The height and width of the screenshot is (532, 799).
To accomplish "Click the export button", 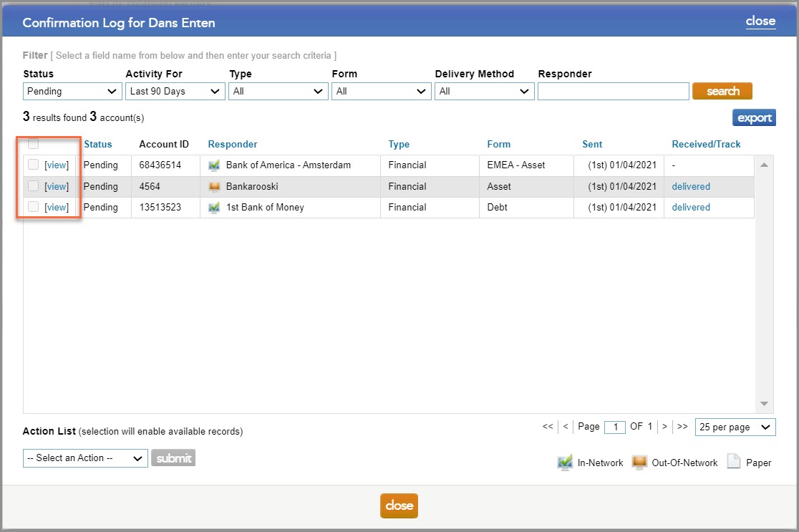I will (x=754, y=117).
